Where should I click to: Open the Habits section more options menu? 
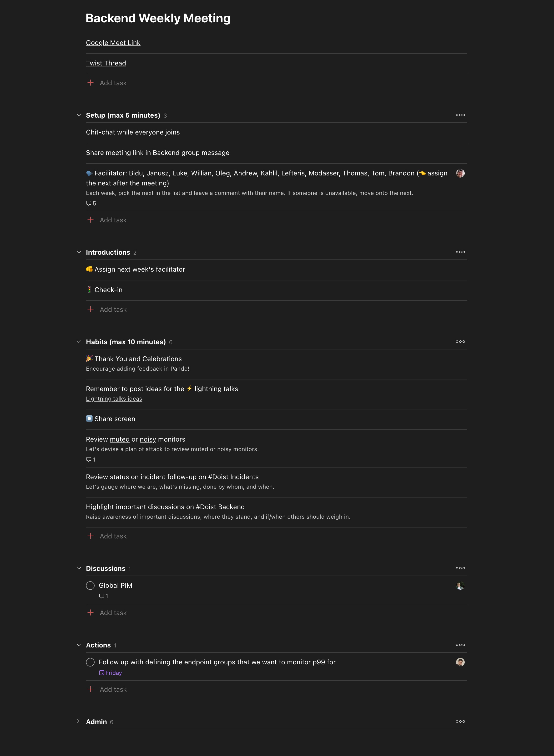point(460,342)
